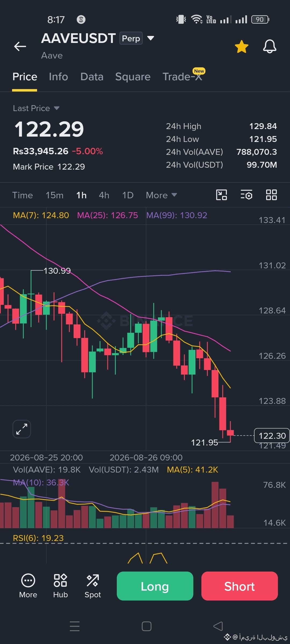Tap the fullscreen expand chart icon
Viewport: 290px width, 644px height.
pos(22,429)
